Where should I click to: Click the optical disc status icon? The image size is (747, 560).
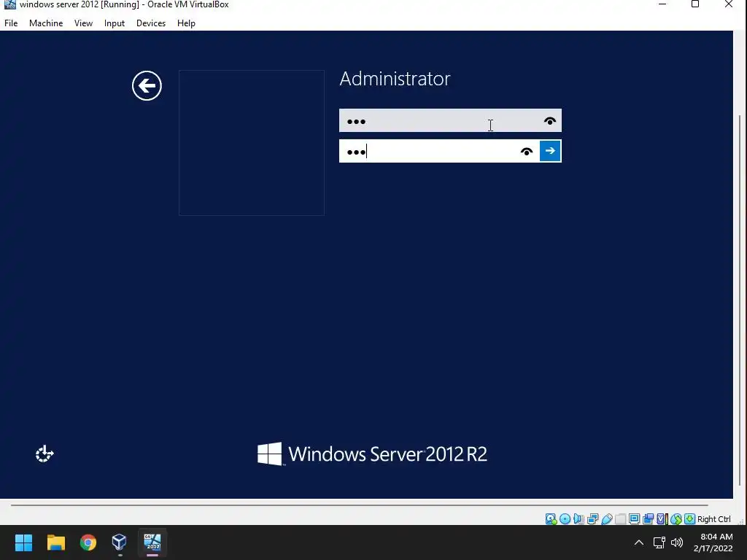[565, 518]
